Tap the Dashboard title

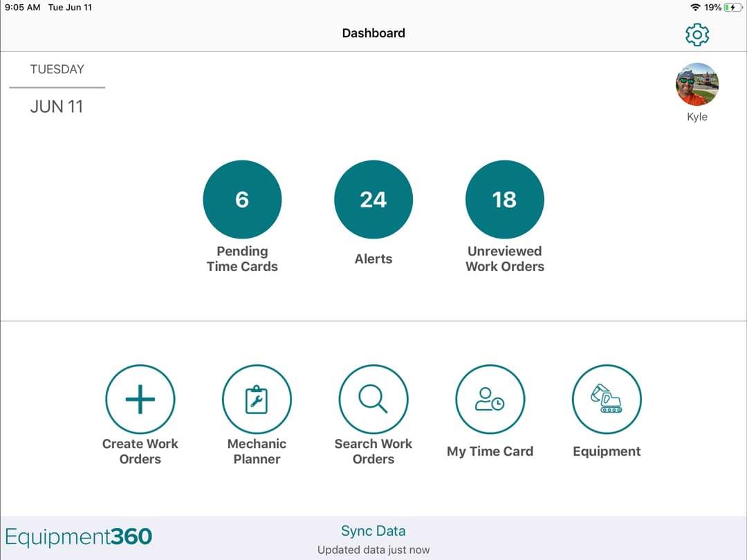point(373,32)
